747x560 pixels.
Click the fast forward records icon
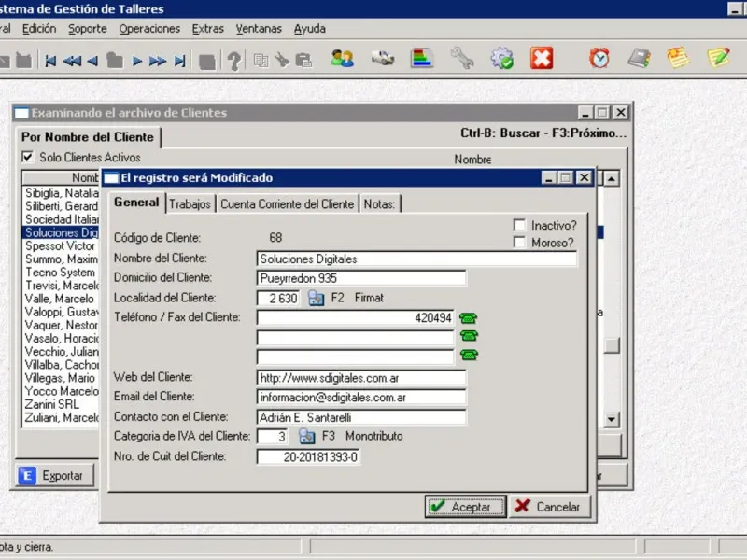pyautogui.click(x=158, y=61)
